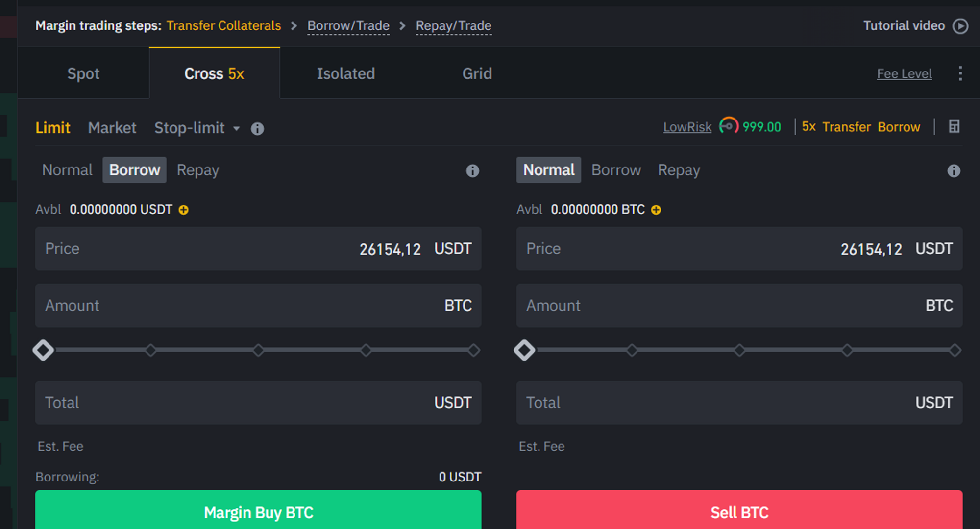This screenshot has width=980, height=529.
Task: Add BTC funds with plus icon
Action: pos(656,210)
